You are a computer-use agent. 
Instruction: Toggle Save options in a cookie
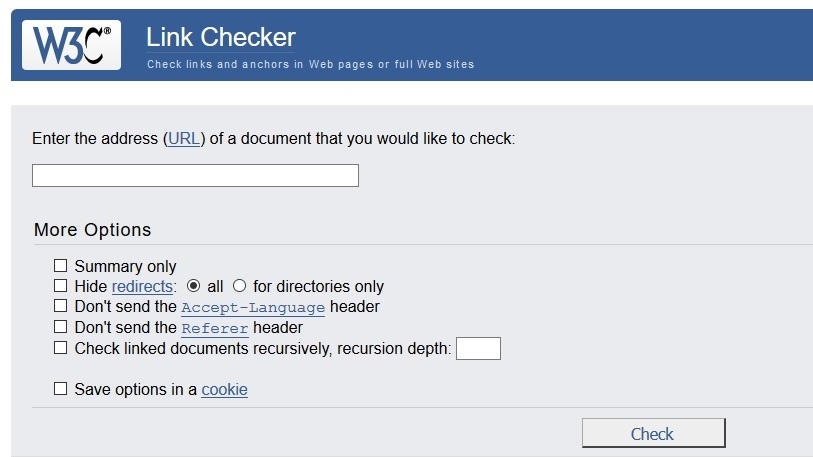(61, 389)
